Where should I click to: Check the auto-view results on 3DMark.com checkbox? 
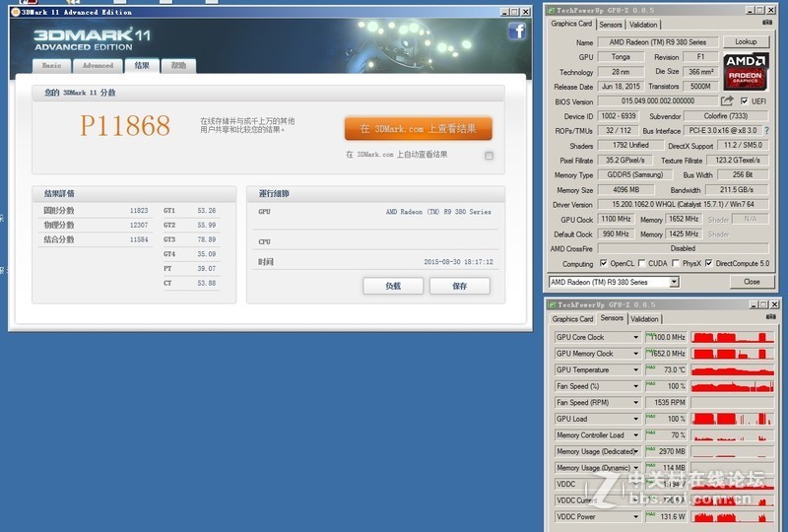click(489, 156)
